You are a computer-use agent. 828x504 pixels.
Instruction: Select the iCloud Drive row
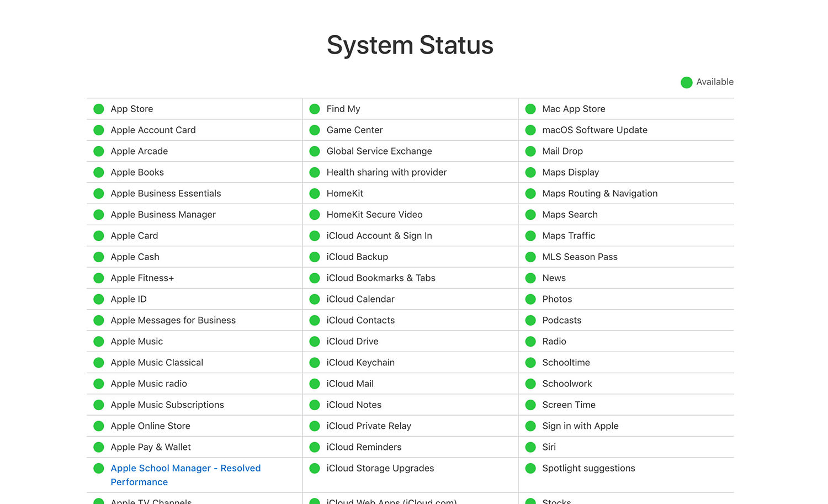410,341
